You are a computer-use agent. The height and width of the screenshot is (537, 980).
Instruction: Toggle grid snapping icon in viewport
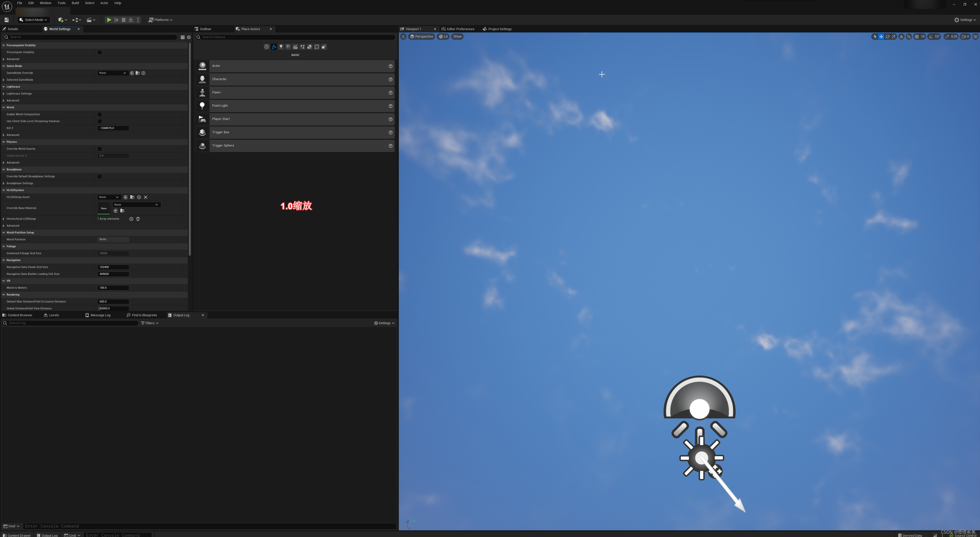(917, 37)
